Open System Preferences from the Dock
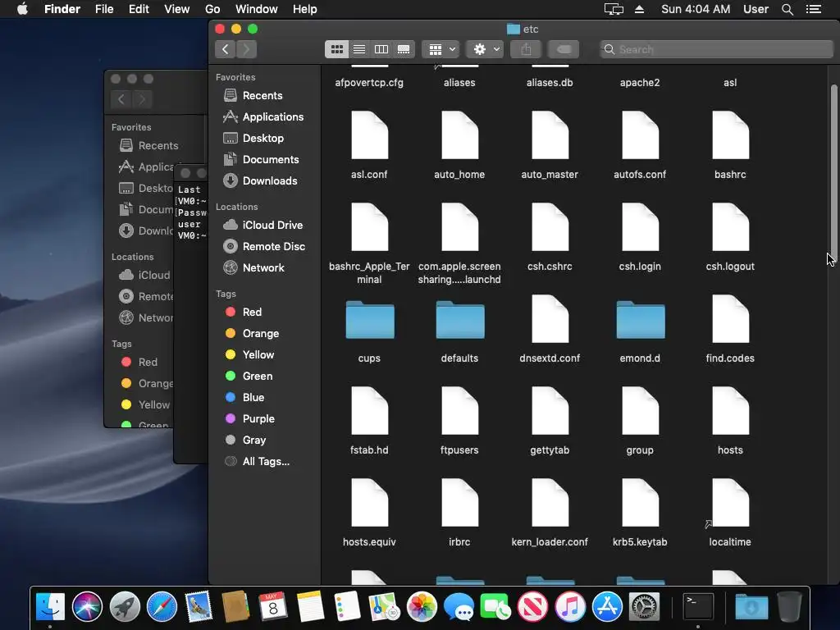 pos(644,607)
